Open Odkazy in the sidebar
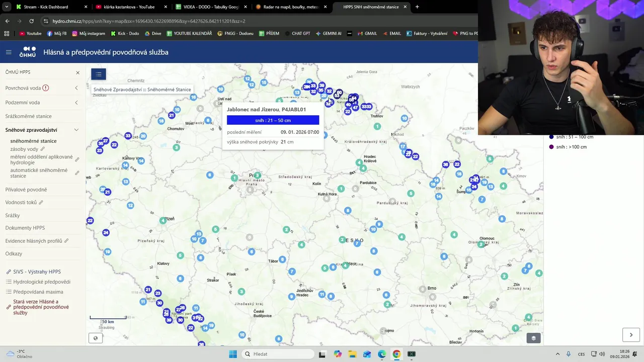This screenshot has width=644, height=362. (14, 254)
